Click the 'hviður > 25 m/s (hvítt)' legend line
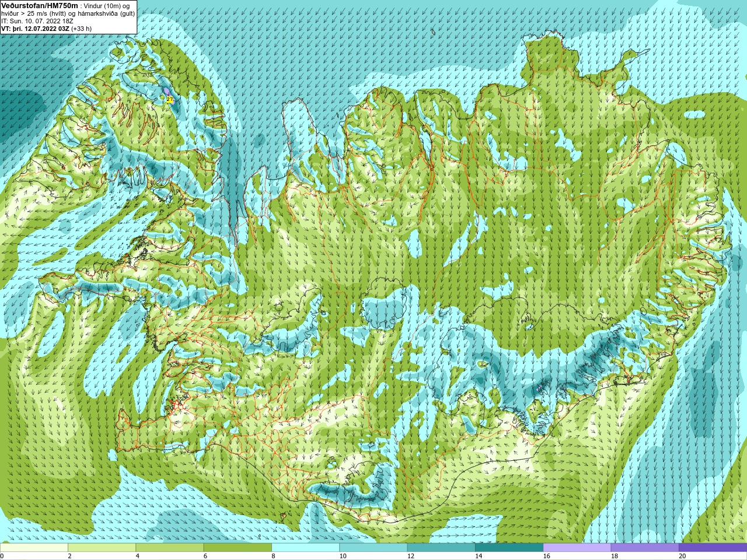Viewport: 747px width, 560px height. click(x=35, y=13)
